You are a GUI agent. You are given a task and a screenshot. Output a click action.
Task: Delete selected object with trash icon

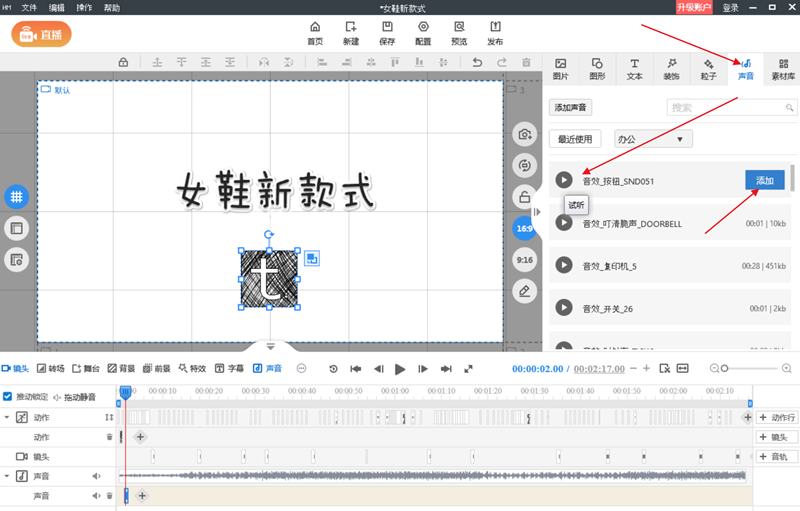(x=526, y=62)
